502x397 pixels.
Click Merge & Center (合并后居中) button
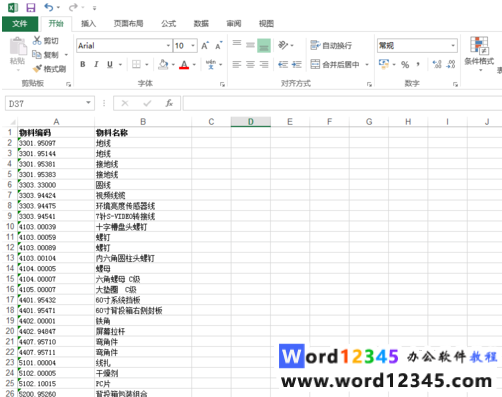[x=335, y=64]
